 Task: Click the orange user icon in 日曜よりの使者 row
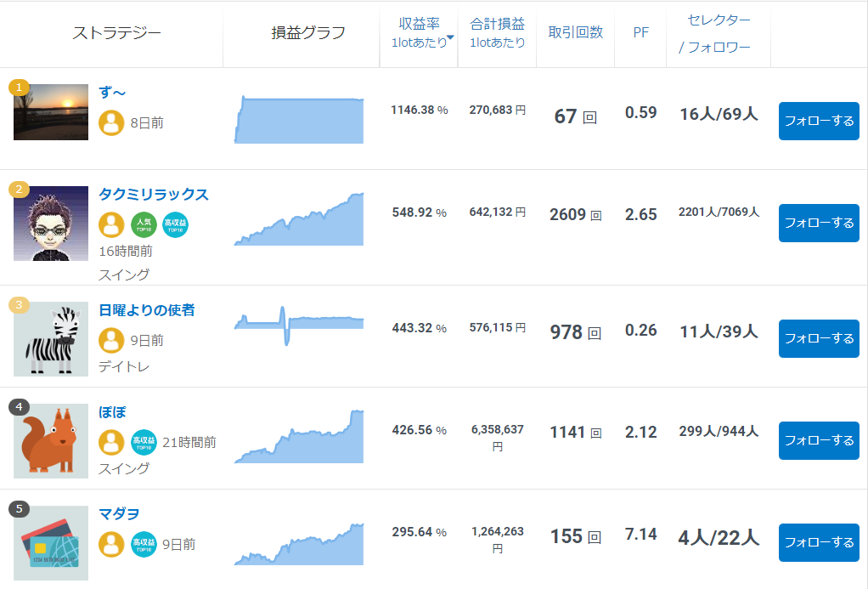click(x=111, y=340)
